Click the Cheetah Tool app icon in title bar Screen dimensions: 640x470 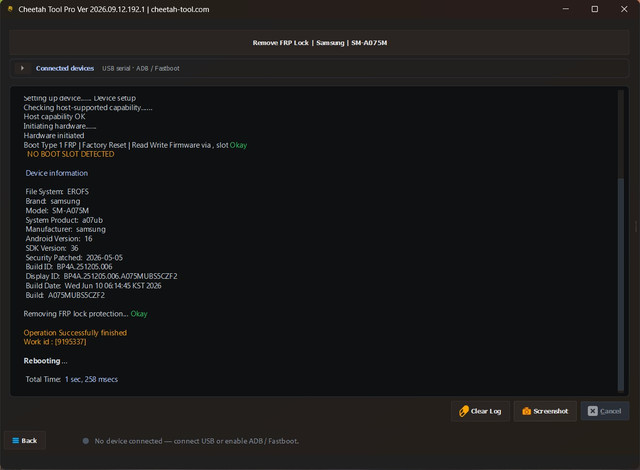pos(11,9)
